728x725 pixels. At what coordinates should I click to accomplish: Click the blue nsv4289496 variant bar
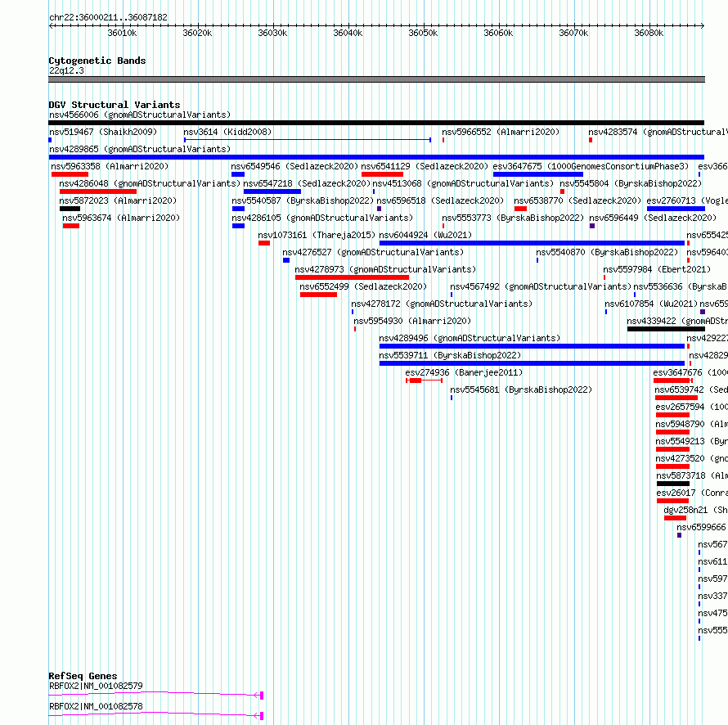532,346
